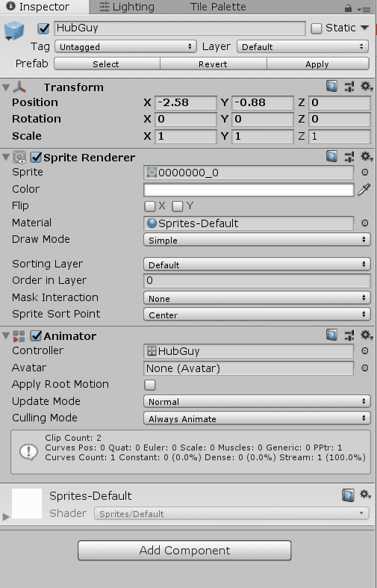The height and width of the screenshot is (588, 377).
Task: Switch to the Tile Palette tab
Action: (x=218, y=7)
